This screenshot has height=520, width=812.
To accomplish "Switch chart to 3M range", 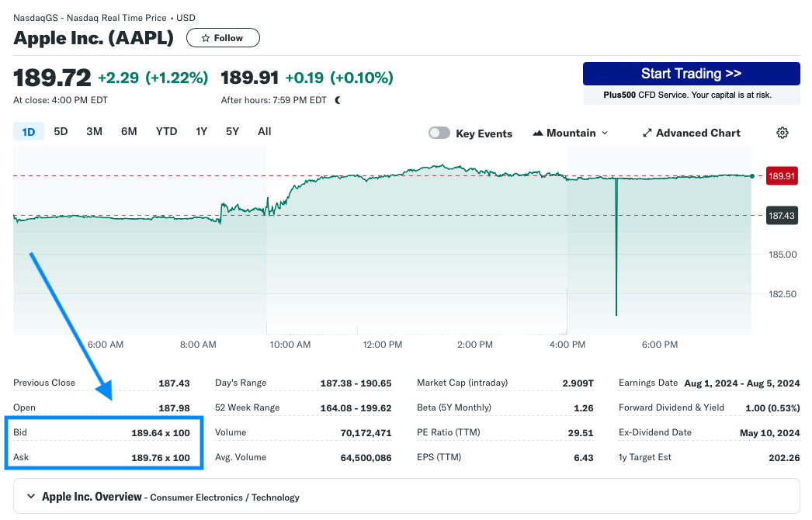I will pyautogui.click(x=94, y=132).
